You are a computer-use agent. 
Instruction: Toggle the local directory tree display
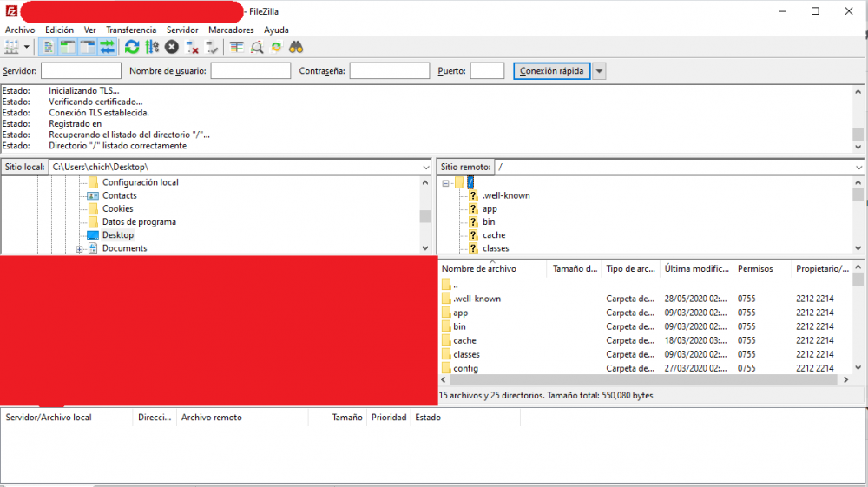coord(68,47)
